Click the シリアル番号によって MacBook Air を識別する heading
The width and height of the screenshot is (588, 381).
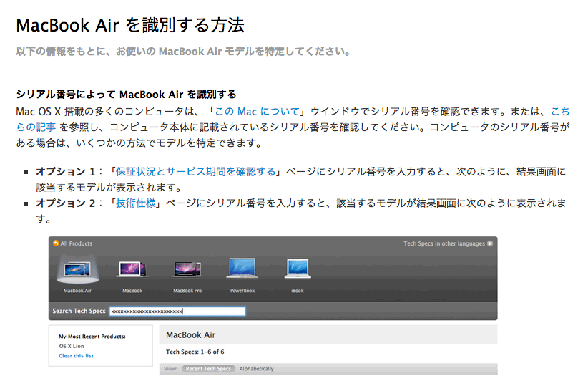(126, 95)
